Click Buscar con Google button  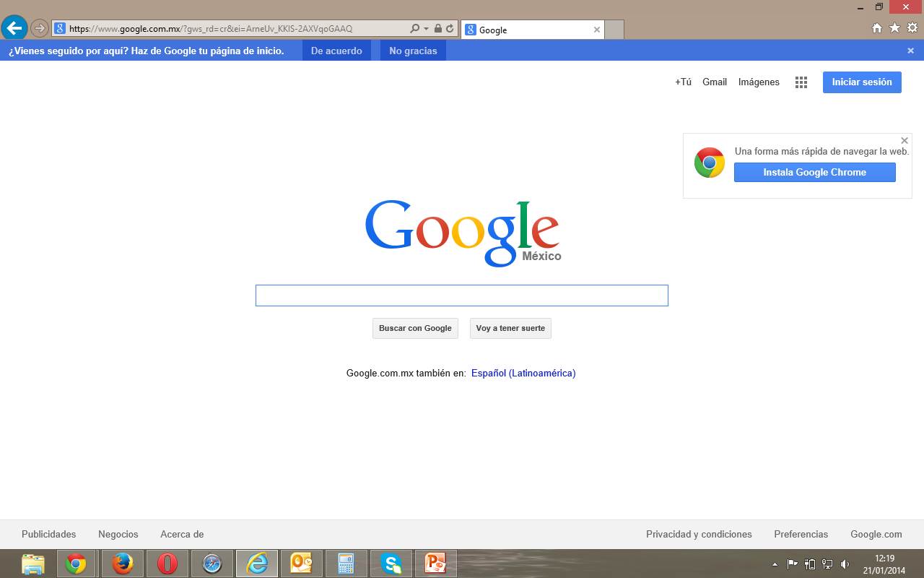[x=415, y=328]
